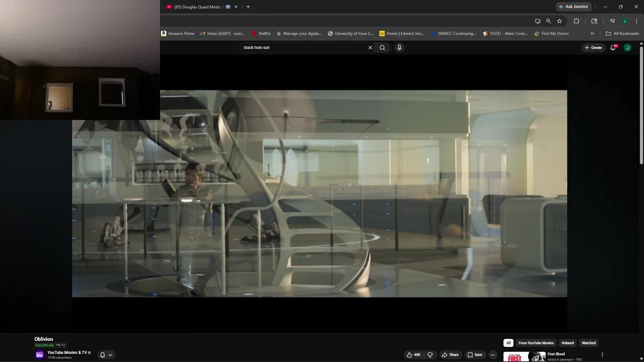
Task: Expand the hidden bookmarks chevron
Action: pos(592,34)
